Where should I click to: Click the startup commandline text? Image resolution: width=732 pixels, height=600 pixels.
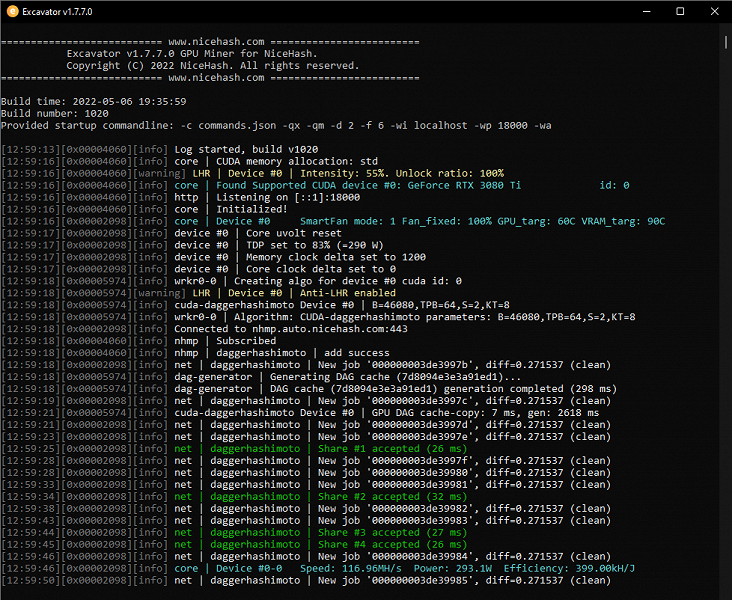tap(275, 126)
